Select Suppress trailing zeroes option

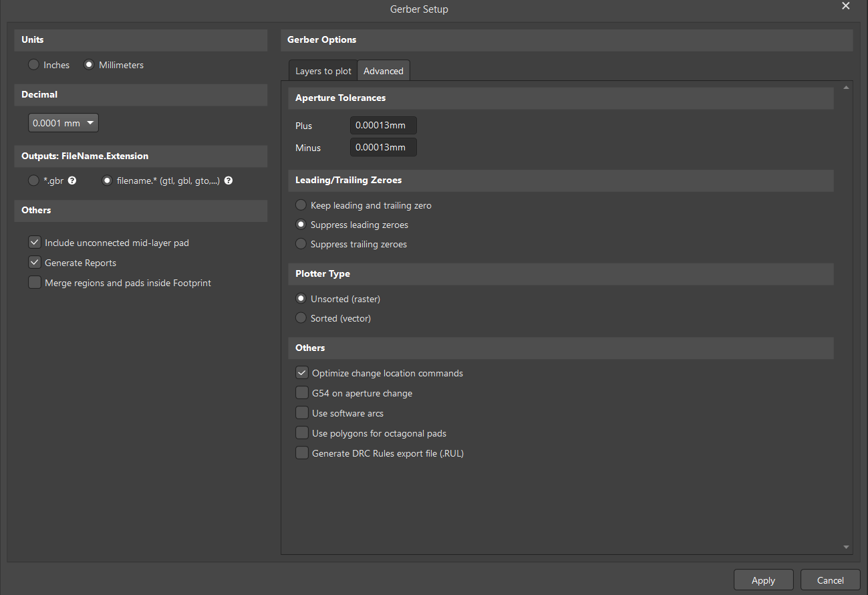pos(301,244)
